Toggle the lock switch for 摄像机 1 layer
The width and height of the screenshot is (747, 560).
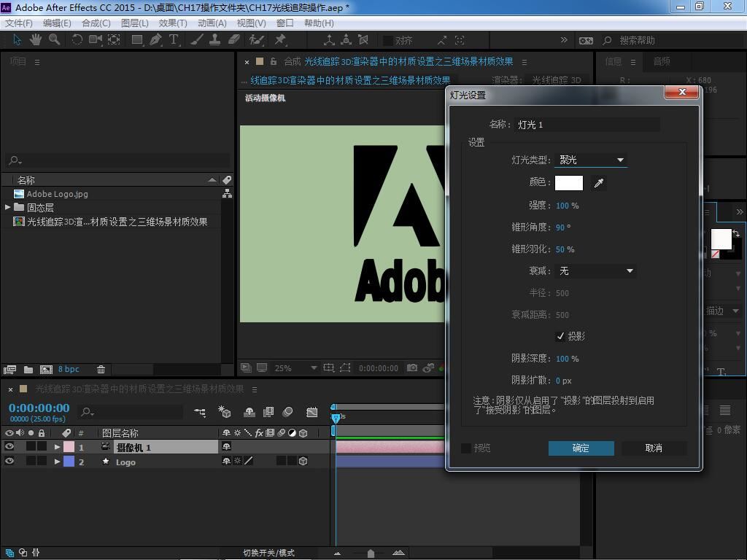point(42,447)
